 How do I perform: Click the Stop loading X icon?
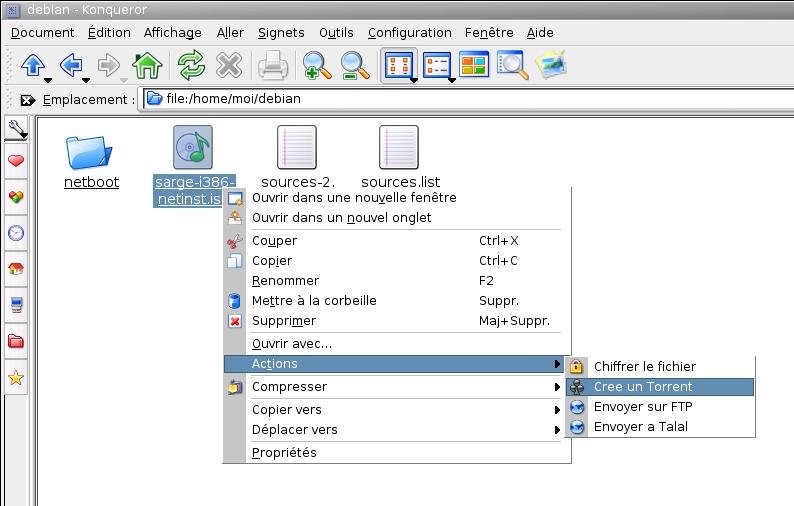click(229, 65)
